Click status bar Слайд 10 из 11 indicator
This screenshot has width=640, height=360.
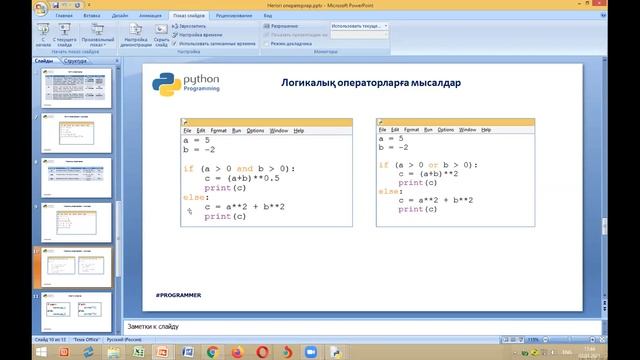[50, 340]
